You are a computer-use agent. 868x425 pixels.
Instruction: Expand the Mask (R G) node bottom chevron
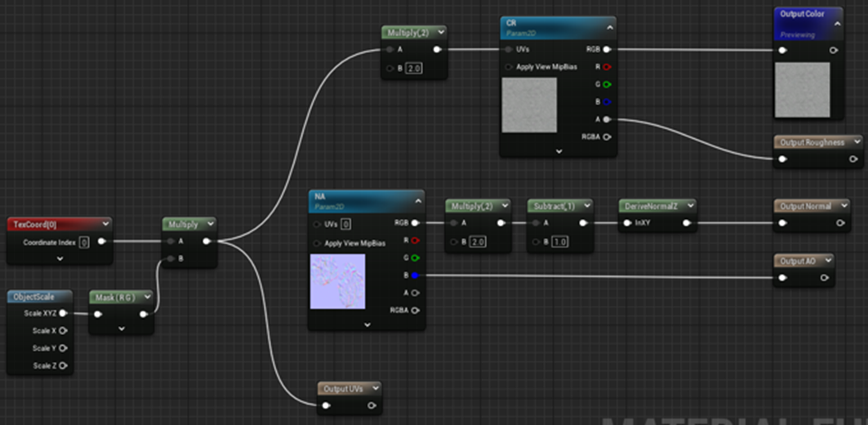coord(121,329)
